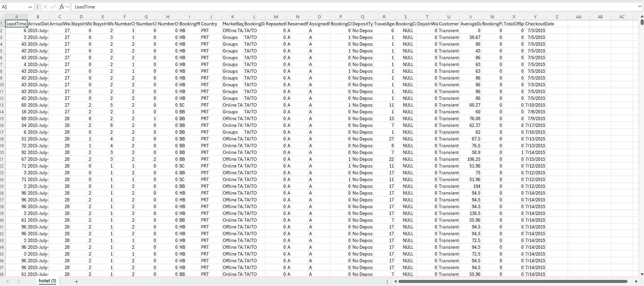This screenshot has height=286, width=644.
Task: Select column AC header
Action: coord(622,17)
